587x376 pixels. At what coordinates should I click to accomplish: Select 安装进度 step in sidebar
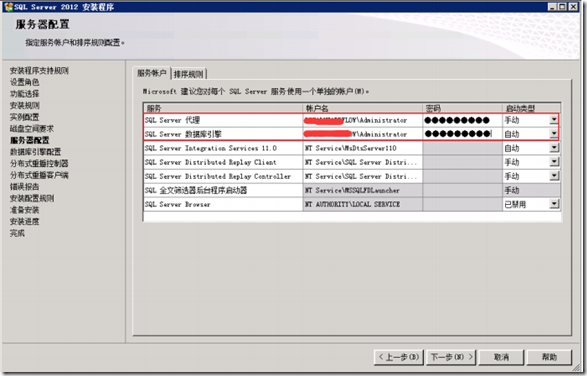(24, 221)
